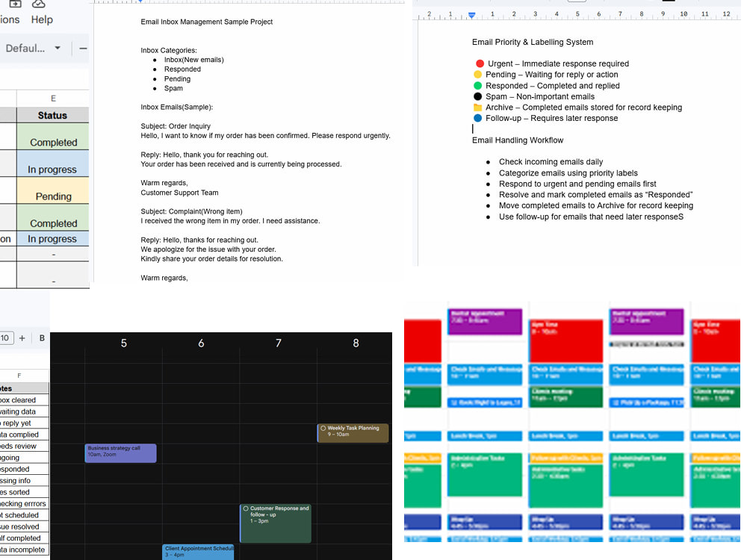Open the Client Appointment Scheduling event
The width and height of the screenshot is (747, 560).
coord(198,552)
